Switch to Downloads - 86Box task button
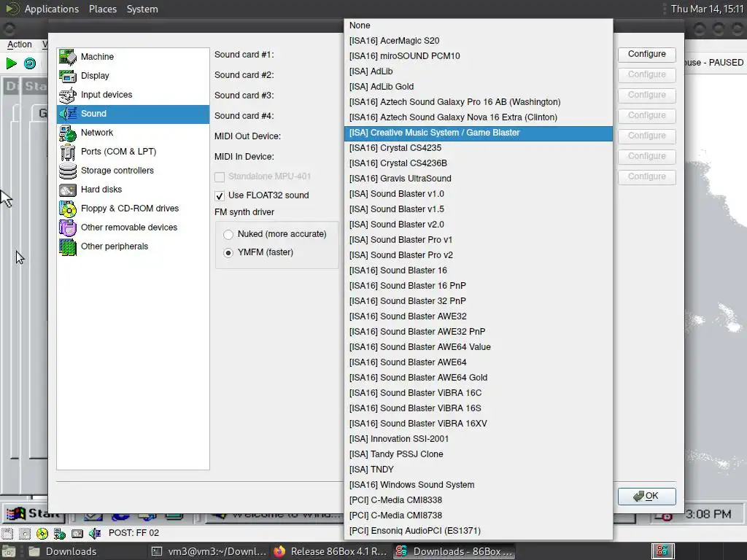747x560 pixels. (454, 551)
